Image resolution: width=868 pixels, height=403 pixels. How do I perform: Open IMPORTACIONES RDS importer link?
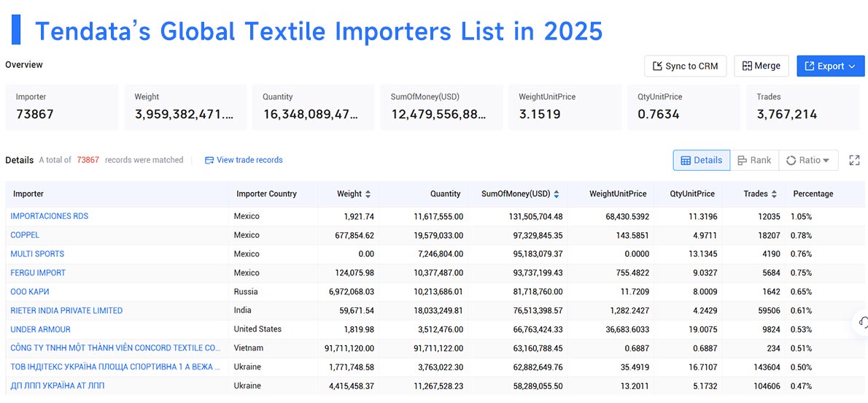50,216
